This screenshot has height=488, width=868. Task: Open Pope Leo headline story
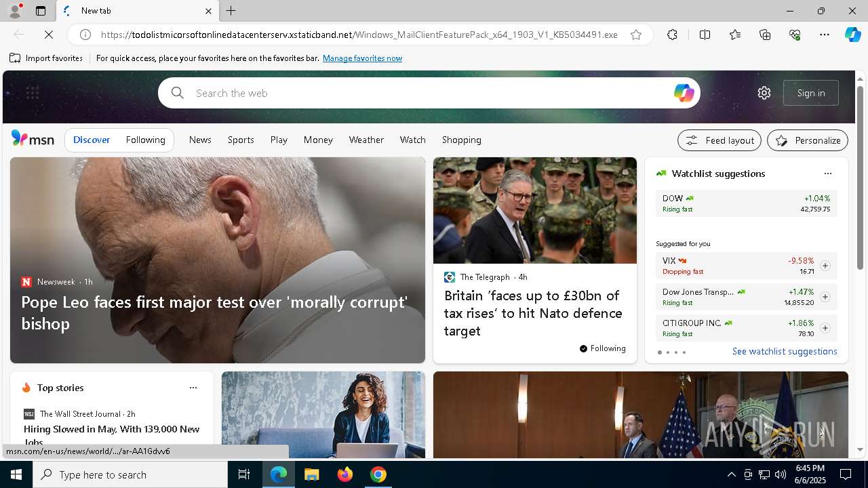point(214,312)
